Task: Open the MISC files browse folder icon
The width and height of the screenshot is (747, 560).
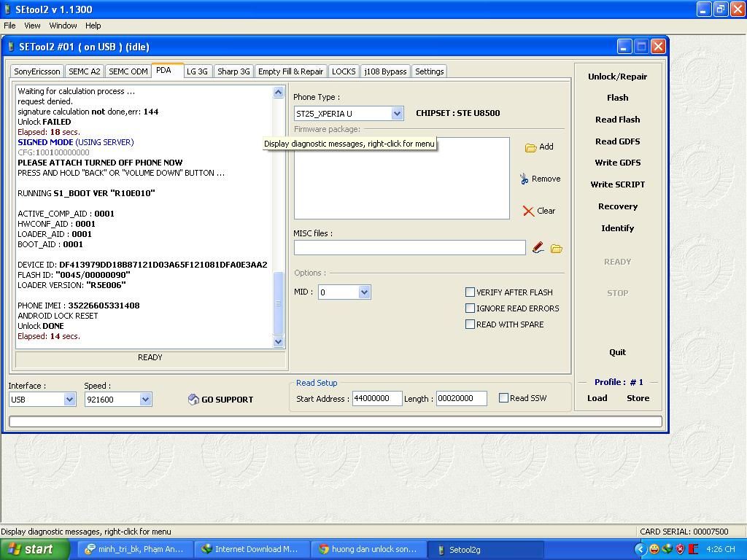Action: click(x=557, y=248)
